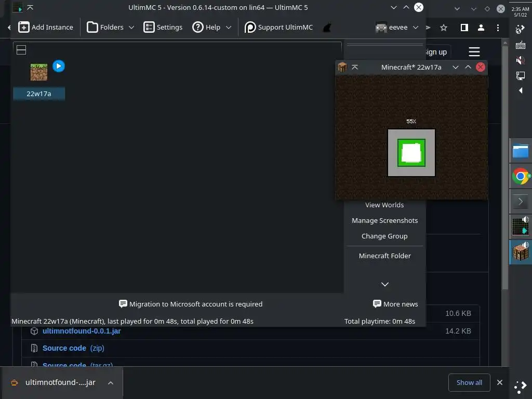
Task: Open the Help toolbar item
Action: (206, 27)
